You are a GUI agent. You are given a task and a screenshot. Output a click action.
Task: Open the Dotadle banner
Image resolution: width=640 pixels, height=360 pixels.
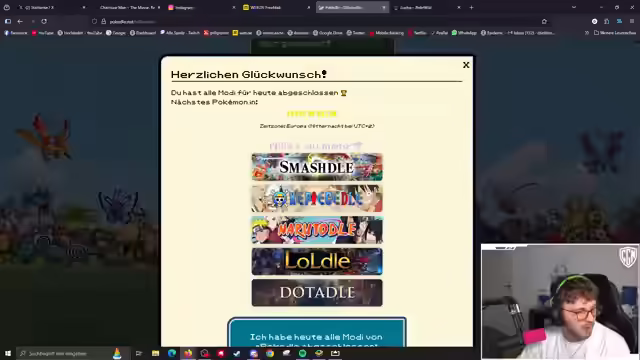click(x=317, y=293)
